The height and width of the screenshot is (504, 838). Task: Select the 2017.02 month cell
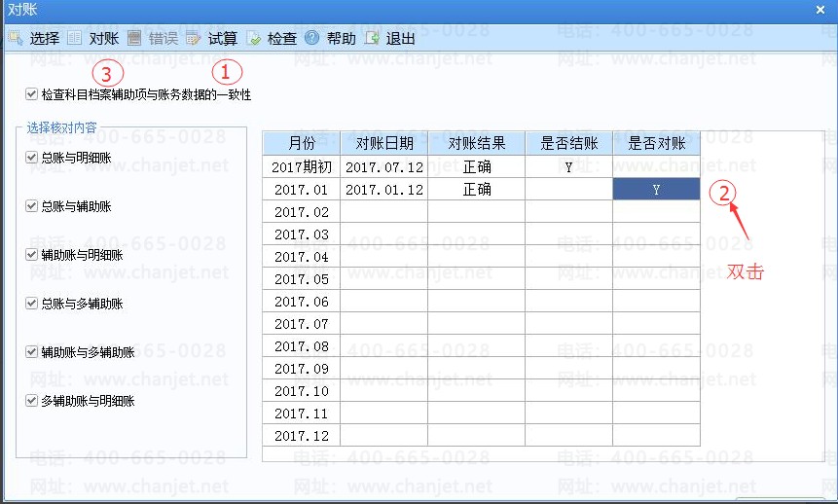(x=302, y=212)
